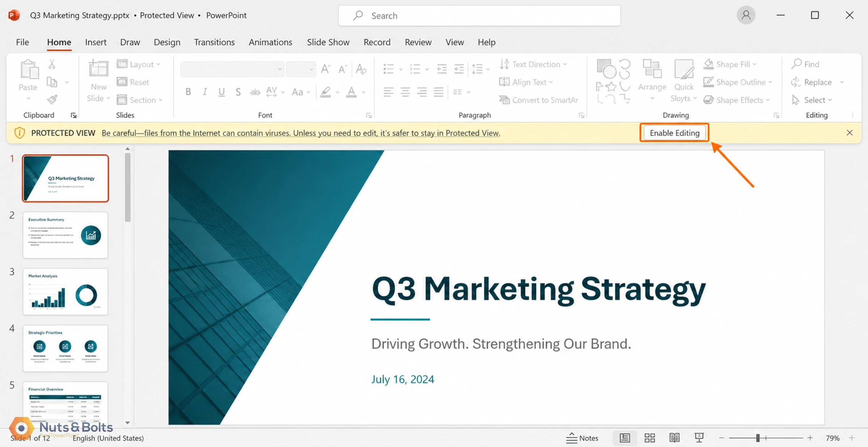The width and height of the screenshot is (868, 447).
Task: Switch to the Transitions tab
Action: pos(214,42)
